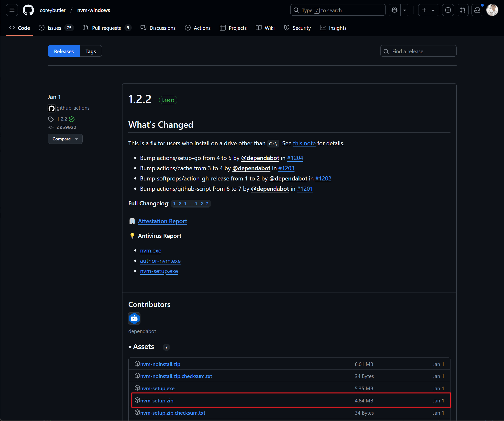Screen dimensions: 504x421
Task: Click package icon beside nvm-noinstall.zip
Action: [x=137, y=364]
